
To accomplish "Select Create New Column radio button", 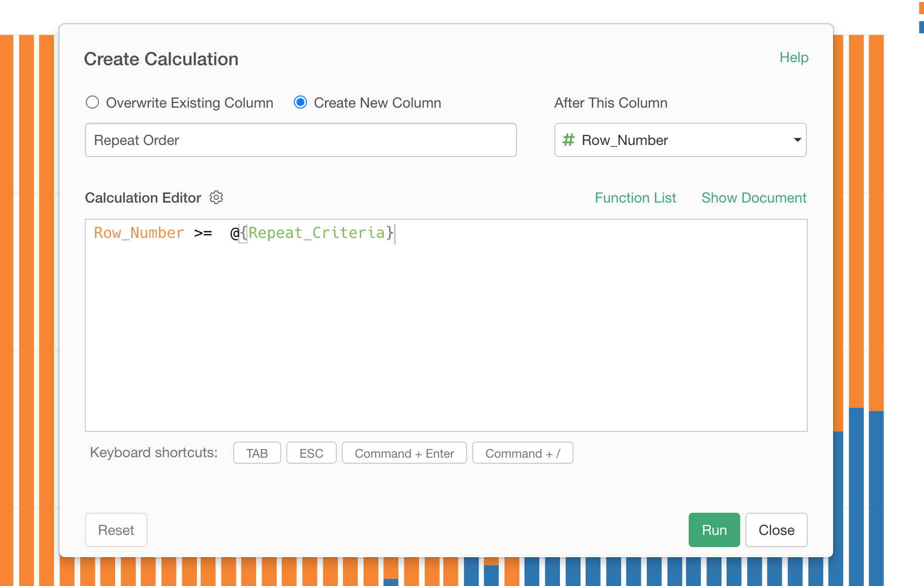I will tap(300, 103).
